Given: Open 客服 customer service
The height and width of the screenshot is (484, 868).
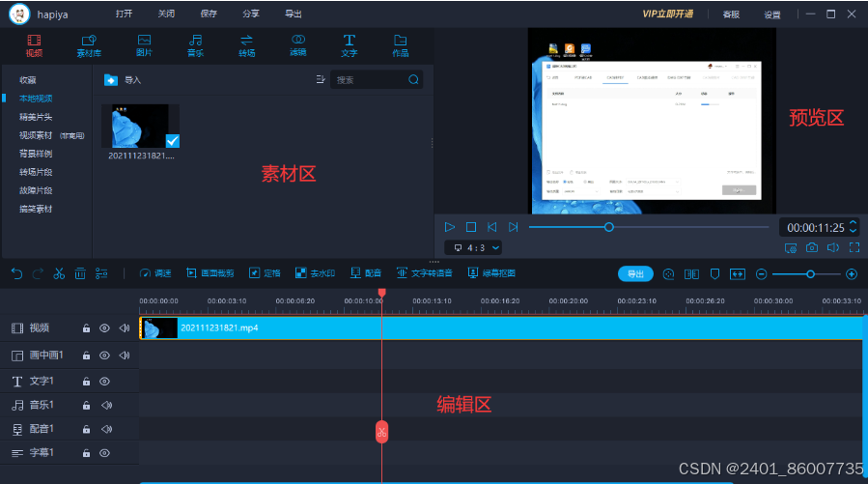Looking at the screenshot, I should tap(731, 14).
